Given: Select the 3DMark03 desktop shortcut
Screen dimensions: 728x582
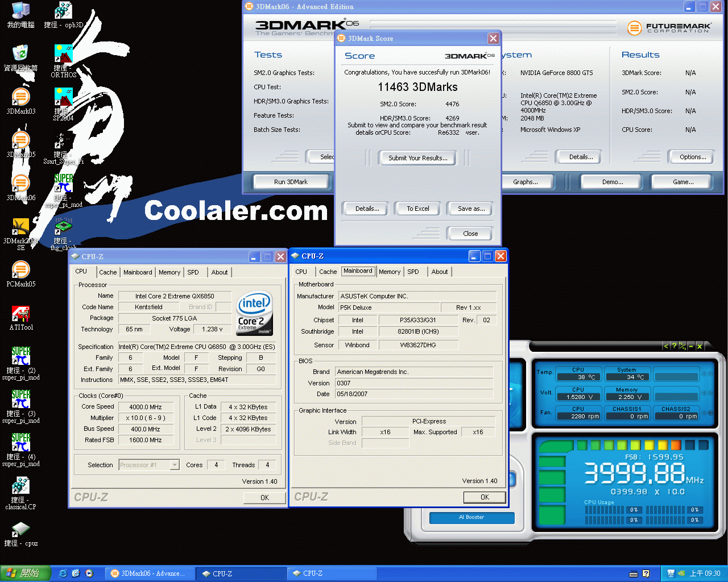Looking at the screenshot, I should tap(20, 101).
